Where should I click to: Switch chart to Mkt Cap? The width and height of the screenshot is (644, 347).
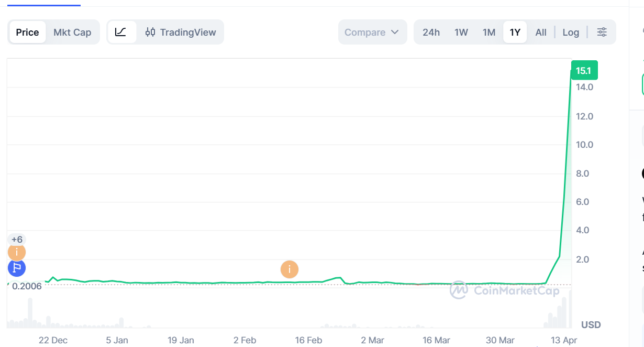point(72,32)
